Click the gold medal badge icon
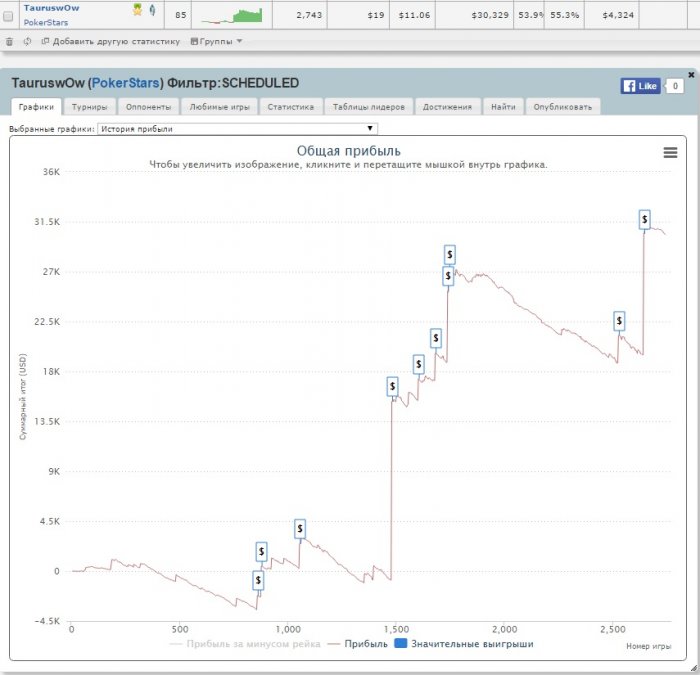This screenshot has height=675, width=700. tap(138, 9)
